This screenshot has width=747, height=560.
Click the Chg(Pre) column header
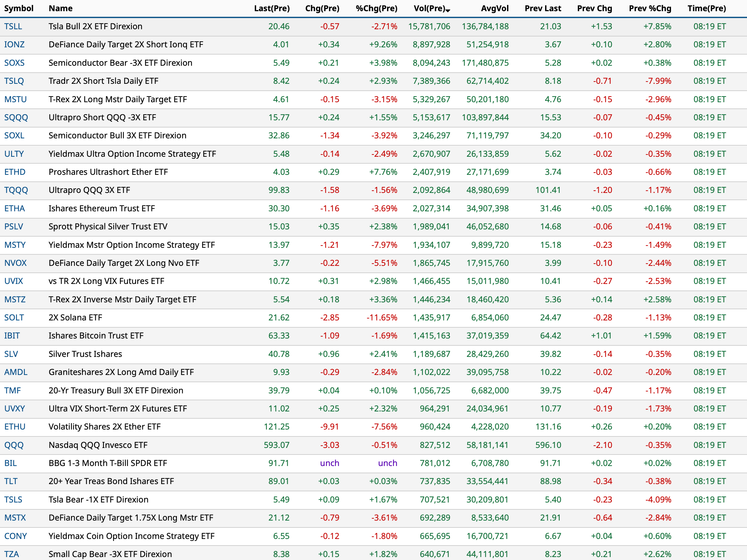(x=322, y=8)
